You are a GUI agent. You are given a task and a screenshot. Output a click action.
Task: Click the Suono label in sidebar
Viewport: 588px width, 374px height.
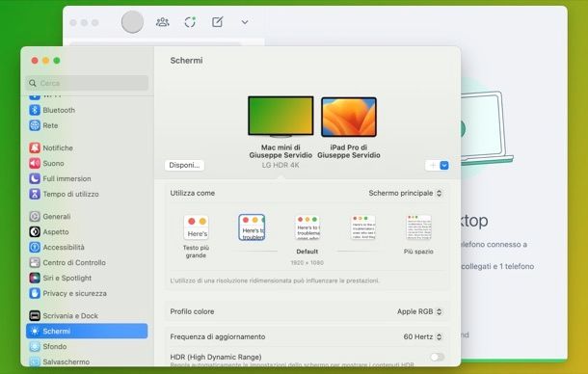click(53, 163)
